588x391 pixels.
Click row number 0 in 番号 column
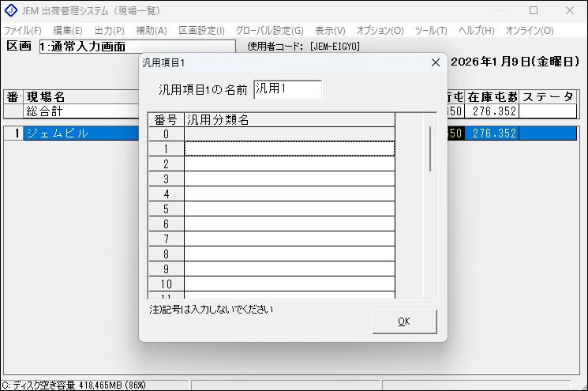pos(166,134)
